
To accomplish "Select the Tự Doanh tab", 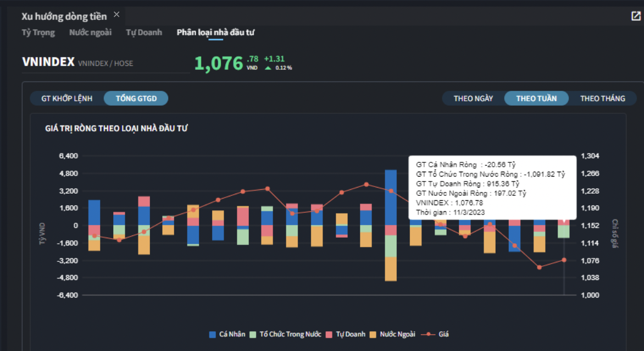I will pos(144,32).
